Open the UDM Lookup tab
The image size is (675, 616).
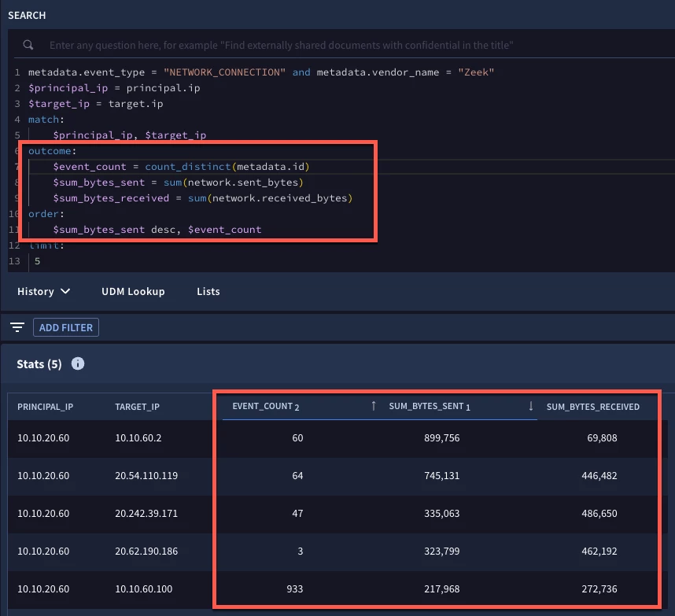133,291
